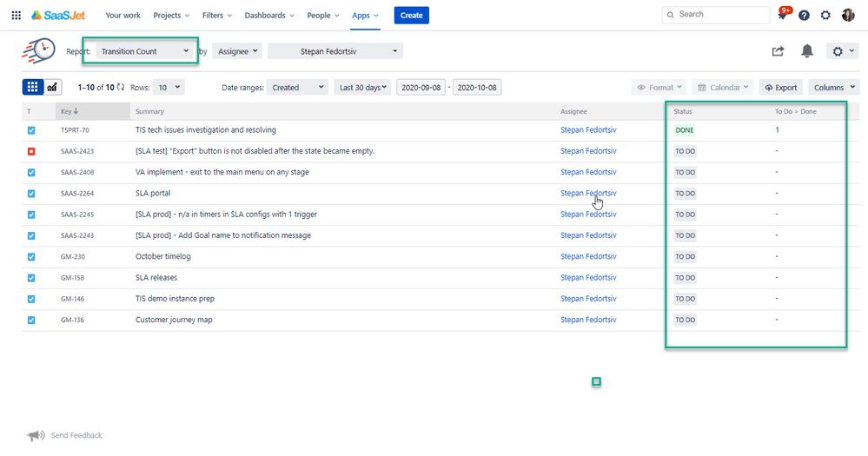Click the top Search field

click(x=715, y=15)
